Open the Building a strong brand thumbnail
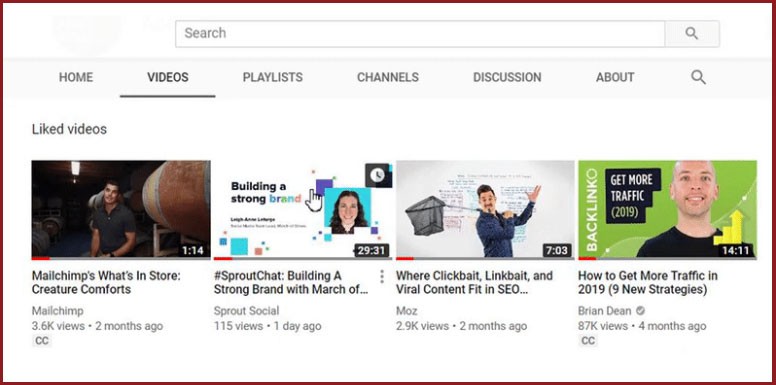The width and height of the screenshot is (776, 385). [303, 209]
